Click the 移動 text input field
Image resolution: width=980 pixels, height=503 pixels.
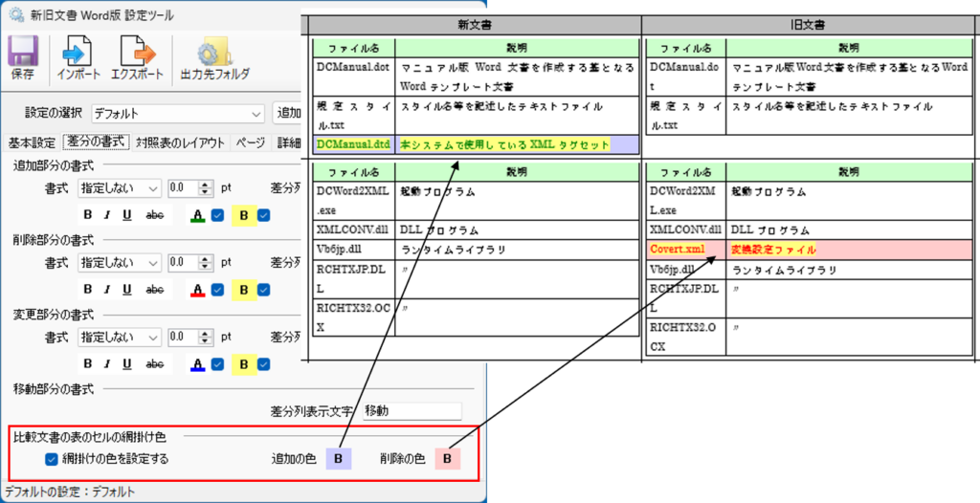(x=412, y=411)
